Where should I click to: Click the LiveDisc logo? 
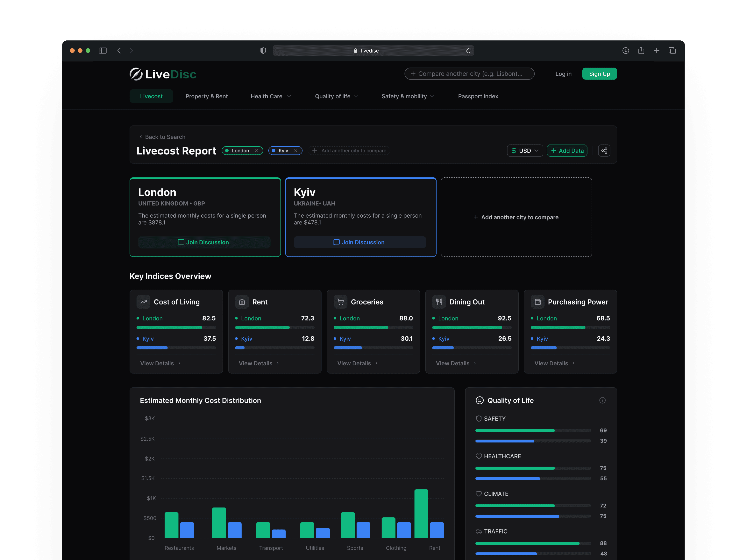point(163,74)
